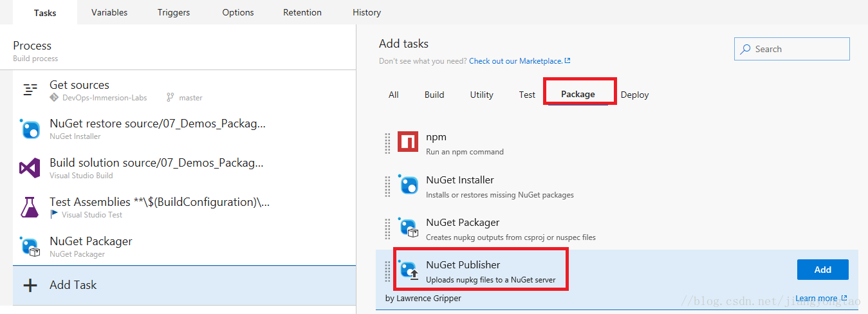This screenshot has width=868, height=314.
Task: Click the 'by Lawrence Gripper' author text
Action: tap(423, 299)
